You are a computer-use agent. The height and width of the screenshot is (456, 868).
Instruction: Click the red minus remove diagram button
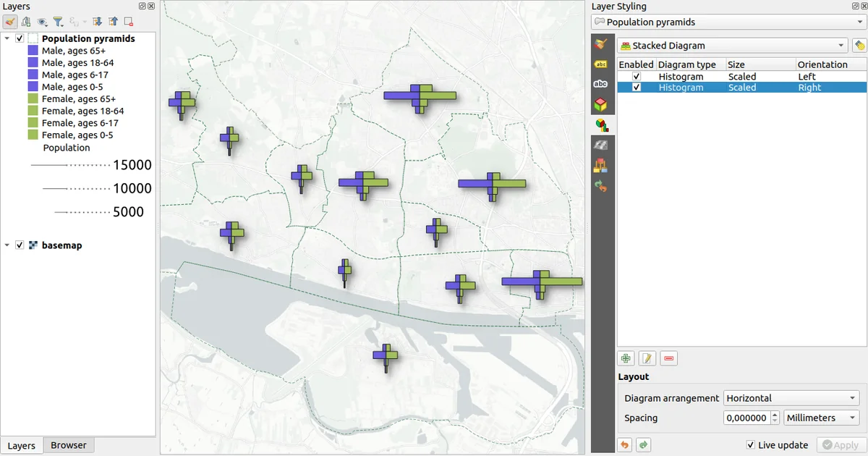668,358
